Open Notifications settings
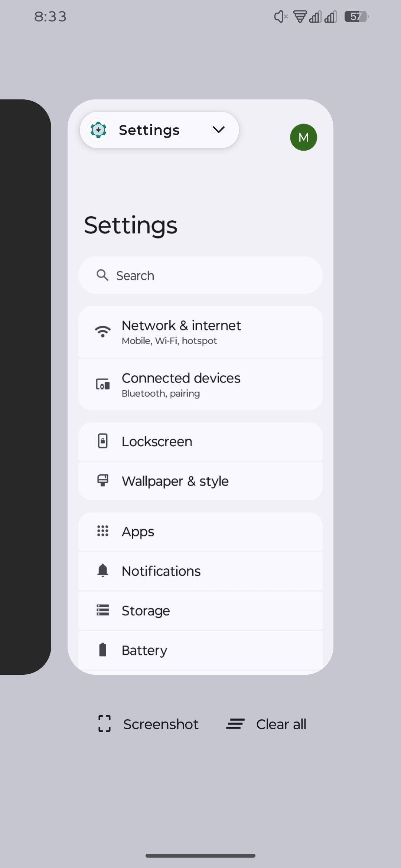This screenshot has height=868, width=401. (x=200, y=571)
